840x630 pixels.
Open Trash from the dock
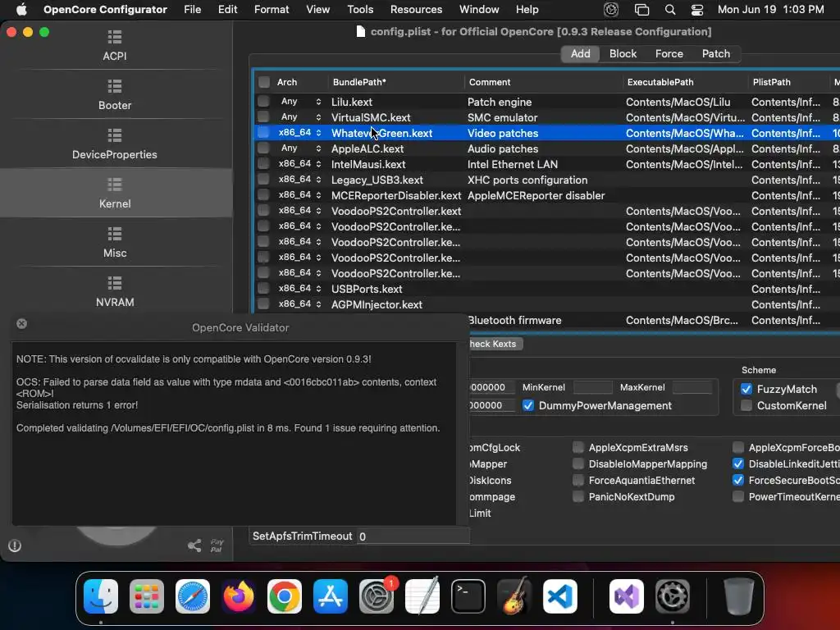tap(739, 596)
